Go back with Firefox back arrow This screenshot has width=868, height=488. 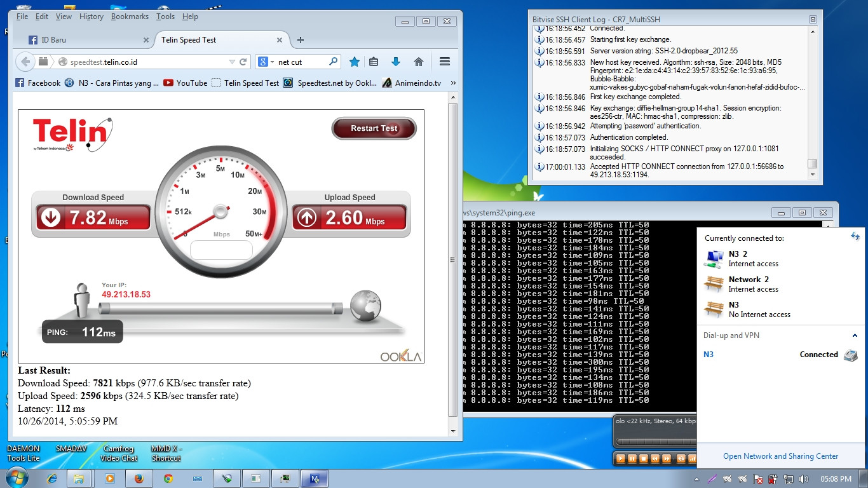pos(25,62)
